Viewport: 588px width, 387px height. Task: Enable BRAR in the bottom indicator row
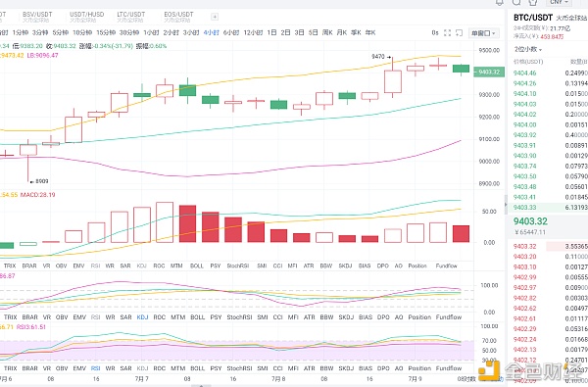pyautogui.click(x=29, y=368)
